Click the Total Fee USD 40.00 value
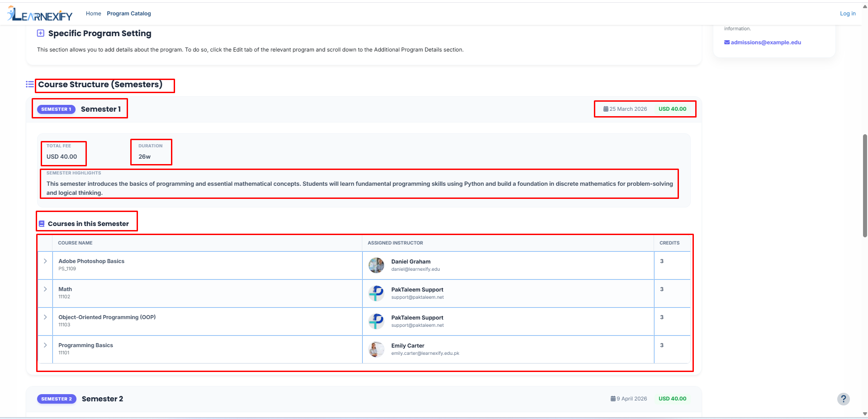 [x=62, y=157]
